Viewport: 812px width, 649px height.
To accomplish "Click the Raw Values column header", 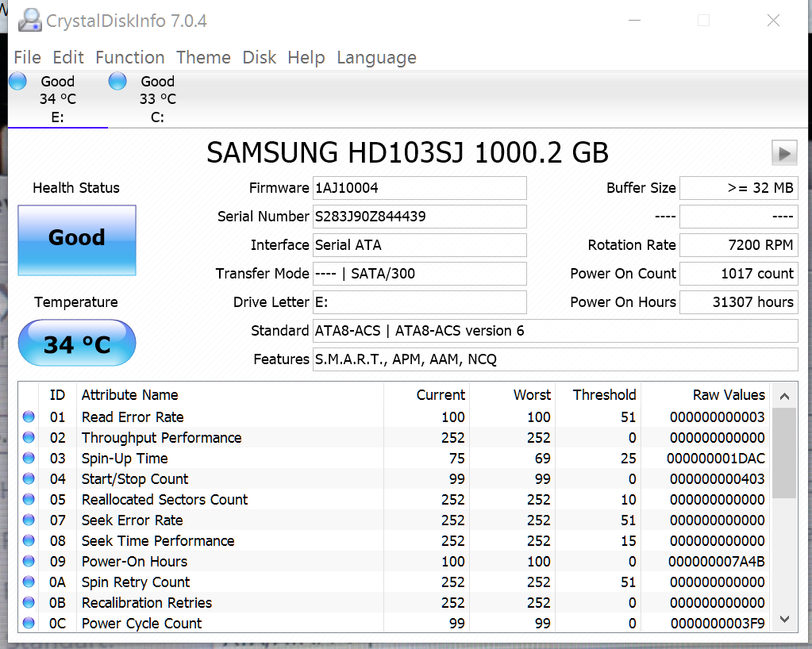I will click(x=728, y=394).
